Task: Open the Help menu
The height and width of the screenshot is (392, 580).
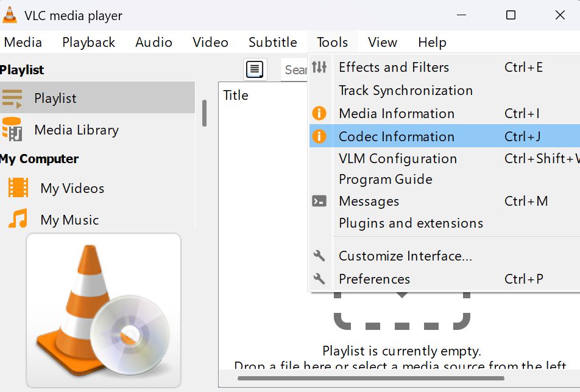Action: click(x=432, y=42)
